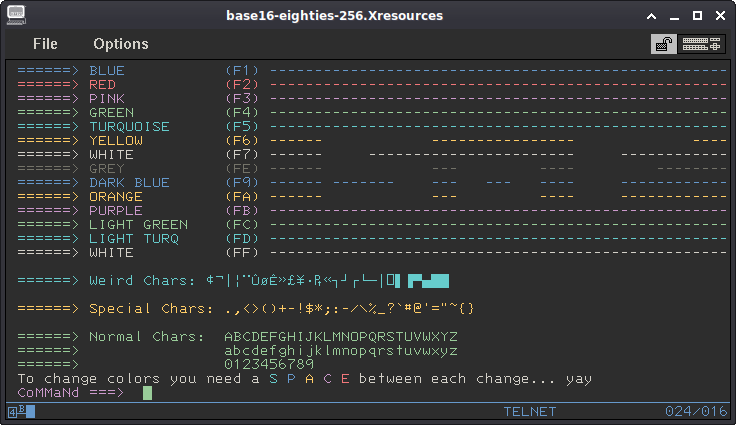Close the base16-eighties window

[x=721, y=16]
